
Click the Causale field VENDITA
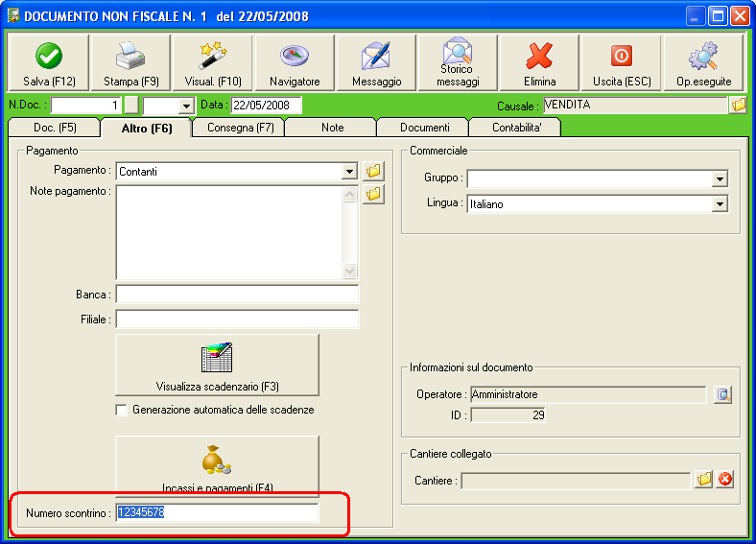[635, 105]
